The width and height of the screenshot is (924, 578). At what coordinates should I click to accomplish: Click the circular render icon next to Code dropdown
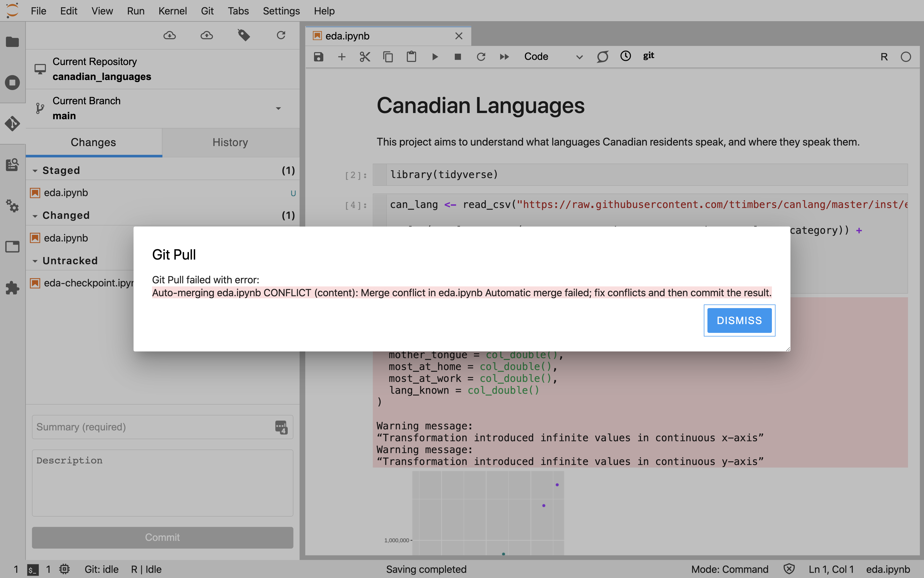point(603,57)
